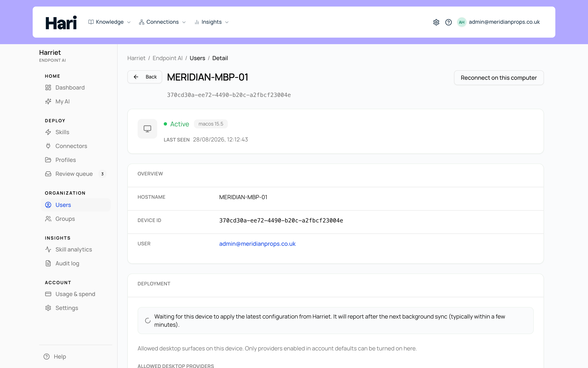Open the Insights dropdown in top bar
This screenshot has height=368, width=588.
coord(211,22)
